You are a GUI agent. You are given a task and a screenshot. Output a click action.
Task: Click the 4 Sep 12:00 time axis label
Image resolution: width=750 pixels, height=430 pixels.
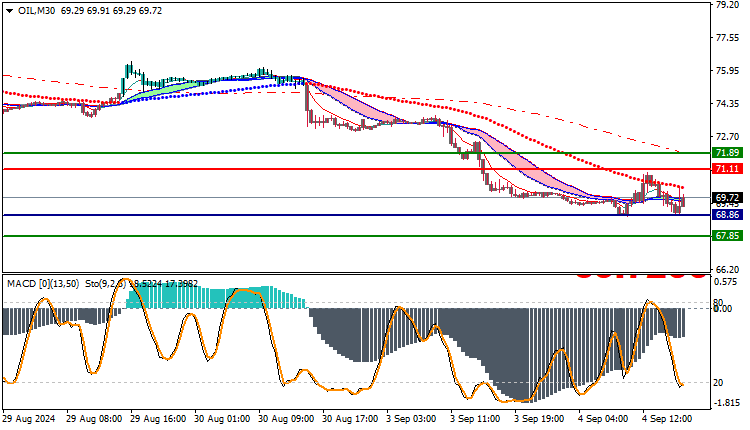[x=667, y=419]
